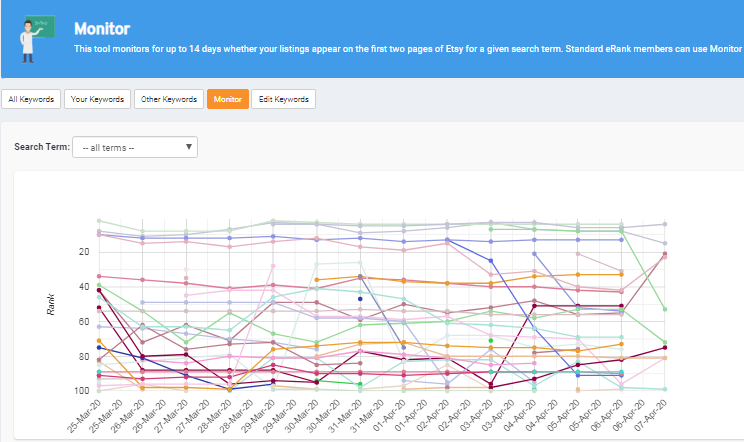The height and width of the screenshot is (442, 744).
Task: Click the isolated bright green point near rank 71
Action: coord(491,341)
